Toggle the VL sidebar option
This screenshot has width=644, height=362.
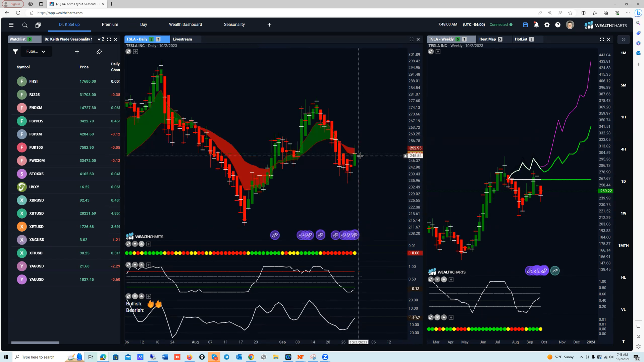[624, 310]
